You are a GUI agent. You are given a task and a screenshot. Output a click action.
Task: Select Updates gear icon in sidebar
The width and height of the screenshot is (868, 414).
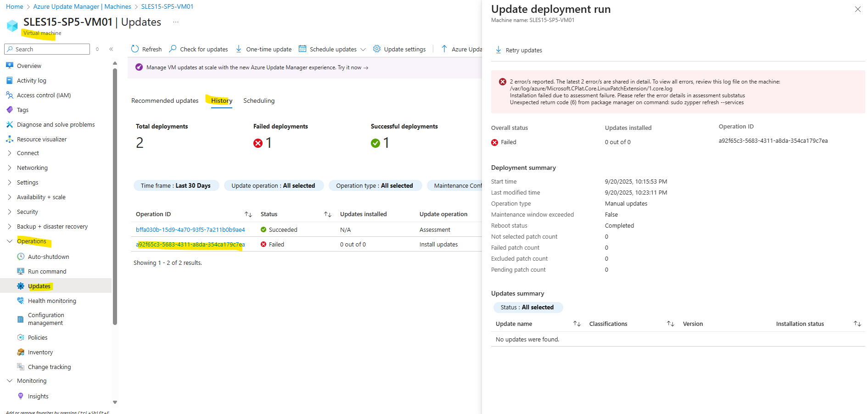21,286
